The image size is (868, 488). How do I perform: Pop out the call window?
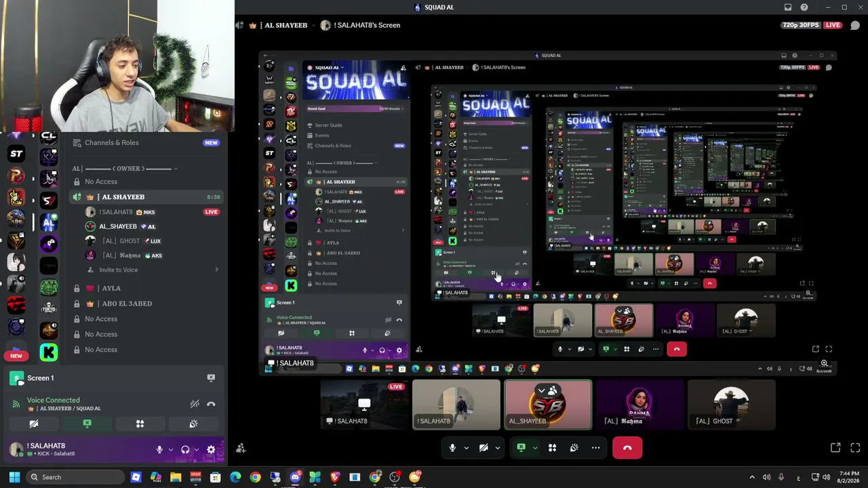point(835,448)
